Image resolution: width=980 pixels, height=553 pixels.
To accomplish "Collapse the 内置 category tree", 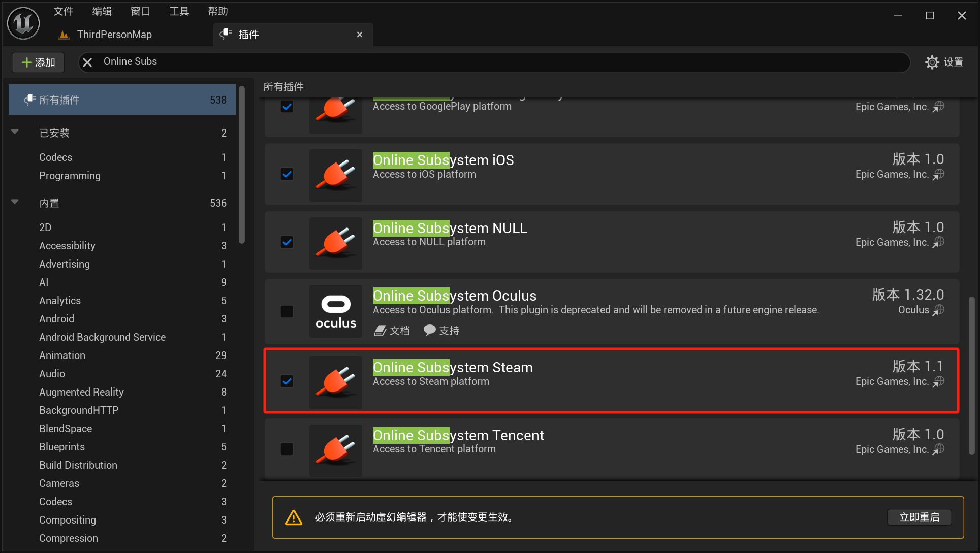I will tap(15, 202).
